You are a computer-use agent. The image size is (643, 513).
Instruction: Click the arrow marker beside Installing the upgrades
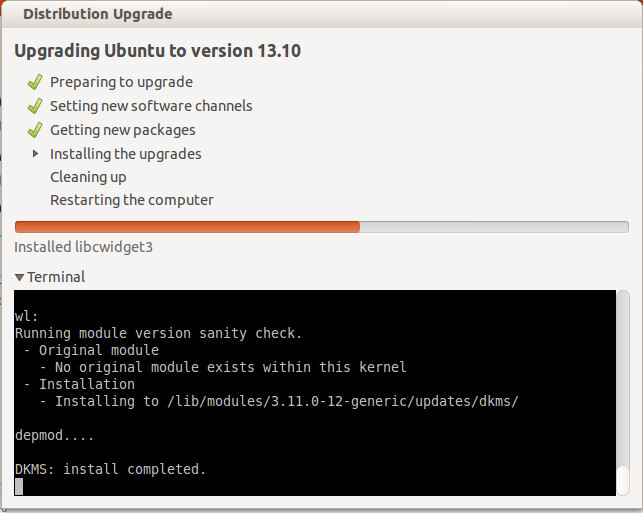(x=36, y=153)
